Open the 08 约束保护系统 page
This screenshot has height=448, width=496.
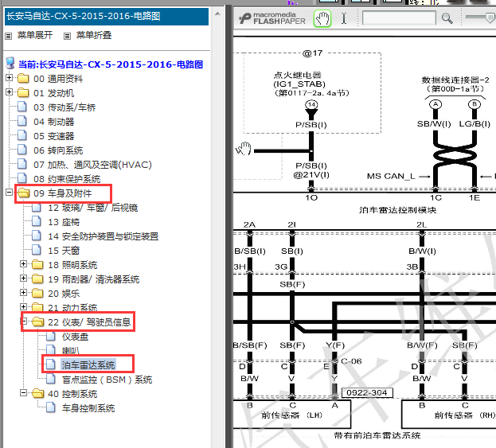click(67, 179)
